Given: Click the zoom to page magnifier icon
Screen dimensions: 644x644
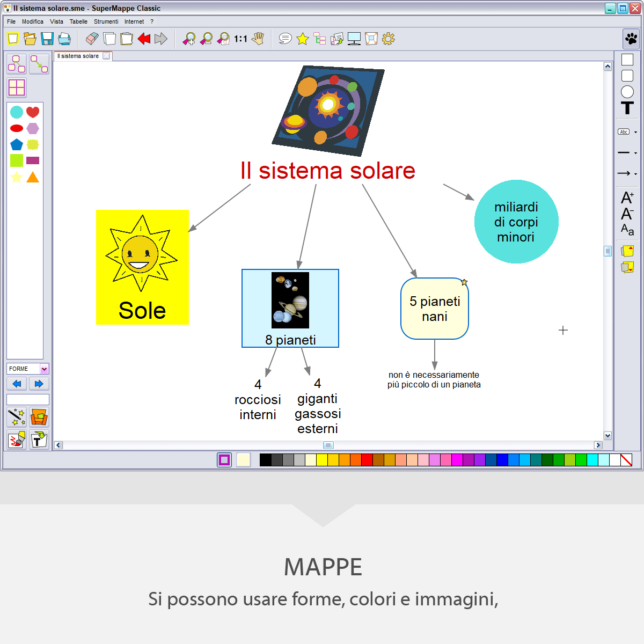Looking at the screenshot, I should coord(223,39).
